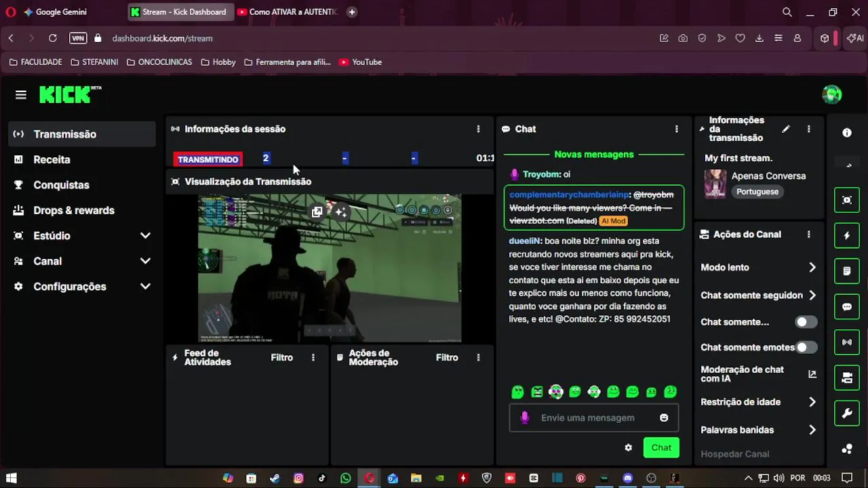Open WhatsApp from the taskbar
Screen dimensions: 868x488
click(x=346, y=479)
